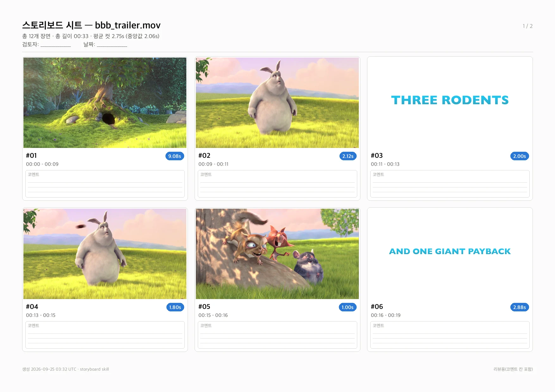Click the 1.80s duration badge

(175, 307)
